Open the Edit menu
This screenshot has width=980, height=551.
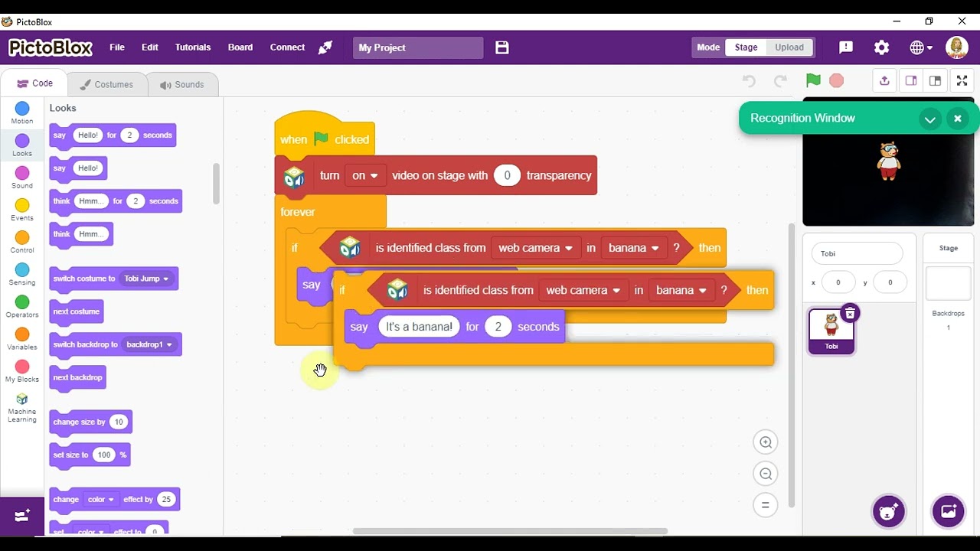[x=150, y=47]
